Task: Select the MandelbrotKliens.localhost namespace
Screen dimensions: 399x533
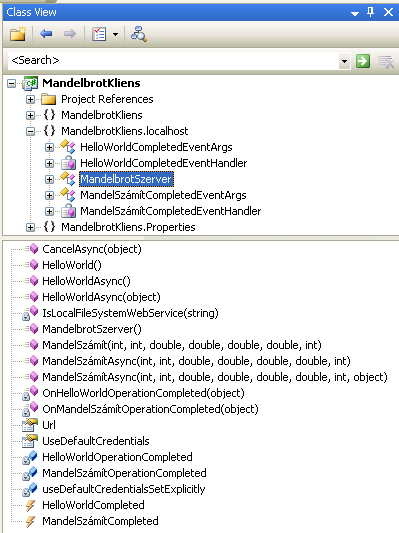Action: 124,131
